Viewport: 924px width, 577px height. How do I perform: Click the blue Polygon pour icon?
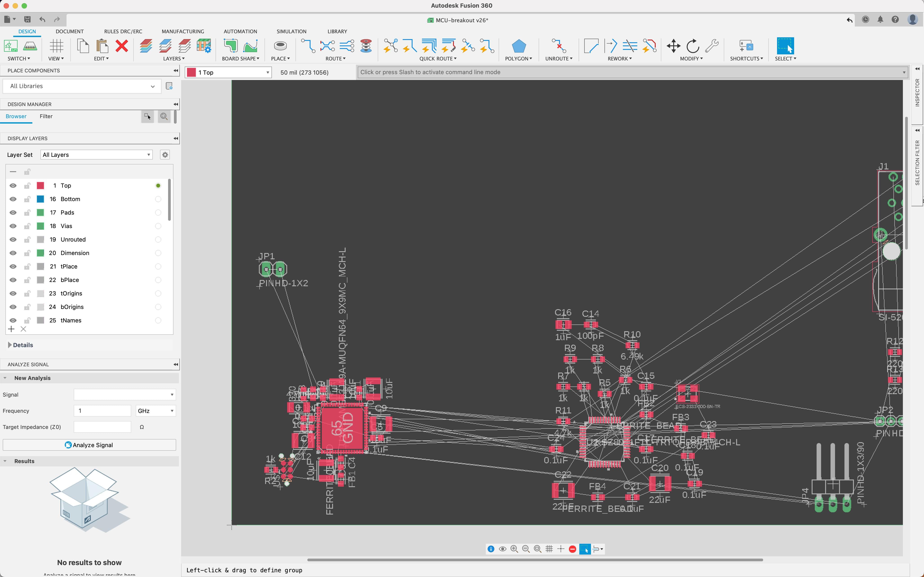coord(519,46)
